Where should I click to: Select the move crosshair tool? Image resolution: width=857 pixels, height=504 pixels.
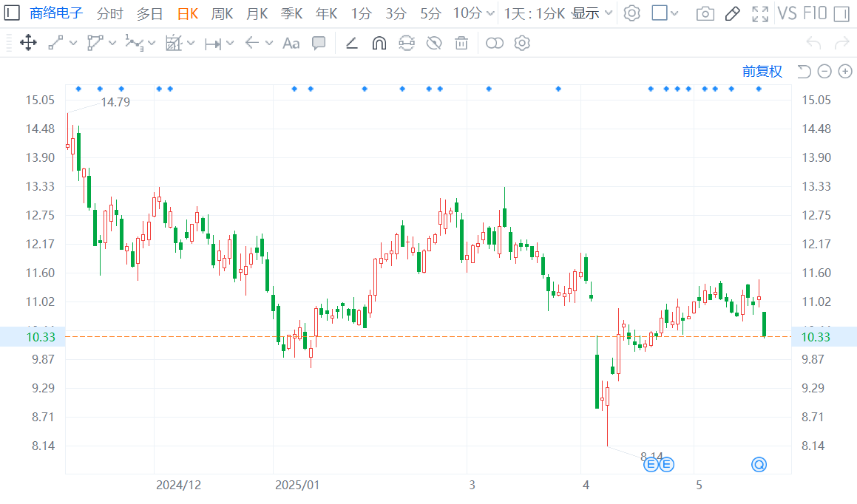pyautogui.click(x=28, y=43)
